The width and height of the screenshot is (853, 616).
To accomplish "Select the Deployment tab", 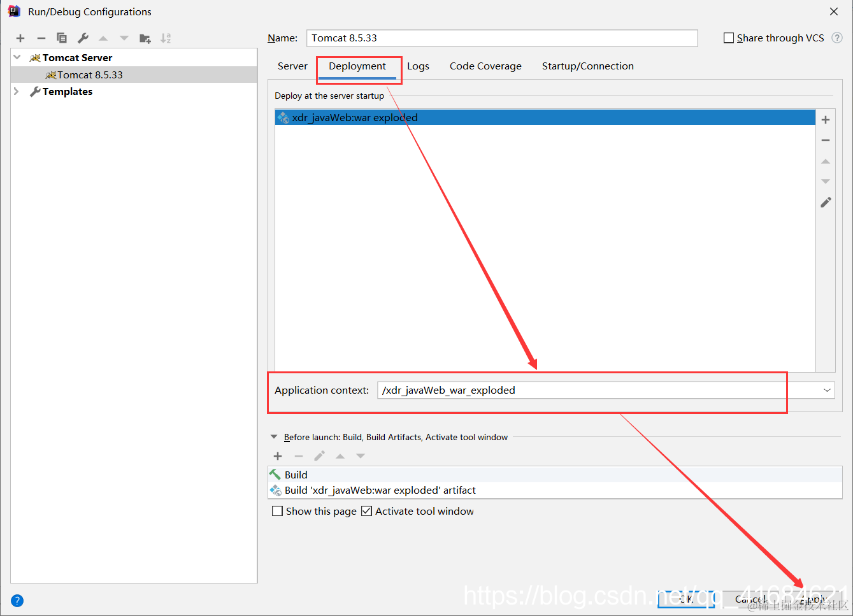I will [357, 66].
